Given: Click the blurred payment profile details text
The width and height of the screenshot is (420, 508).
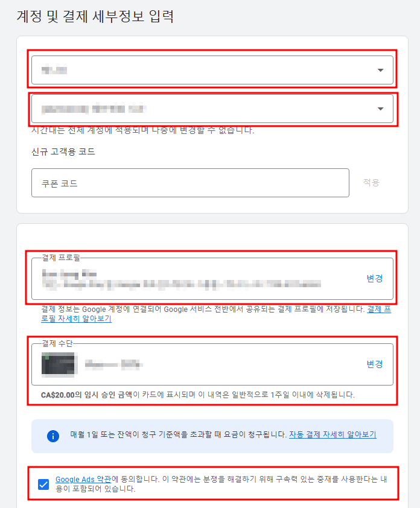Looking at the screenshot, I should [x=181, y=279].
